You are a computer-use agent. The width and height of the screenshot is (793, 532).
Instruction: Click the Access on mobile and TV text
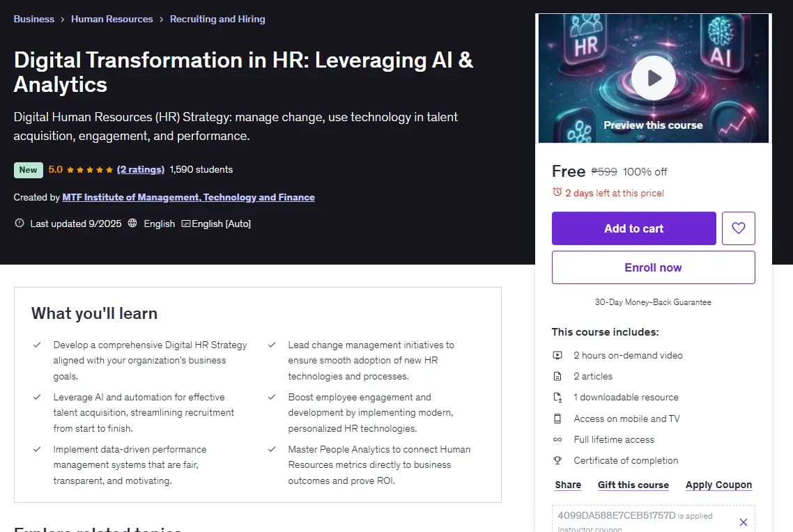point(626,418)
